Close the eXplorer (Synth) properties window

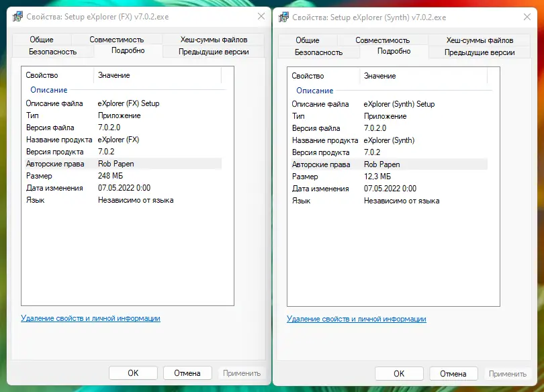click(x=527, y=17)
